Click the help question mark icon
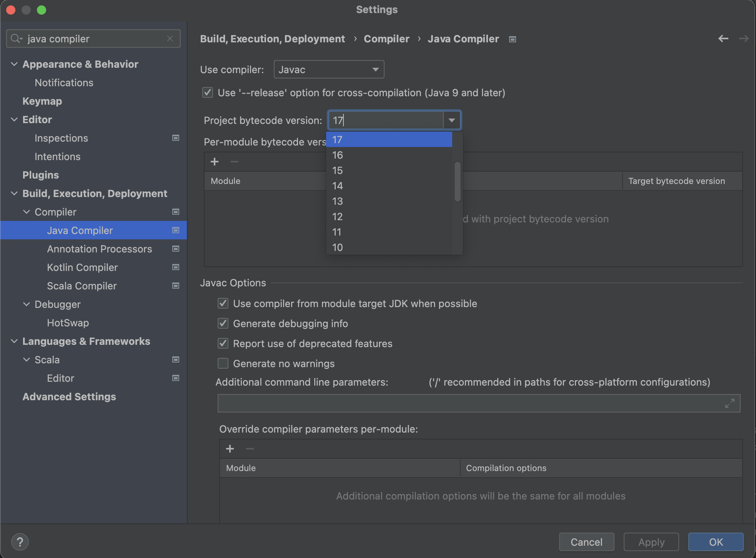Viewport: 756px width, 558px height. pos(20,542)
